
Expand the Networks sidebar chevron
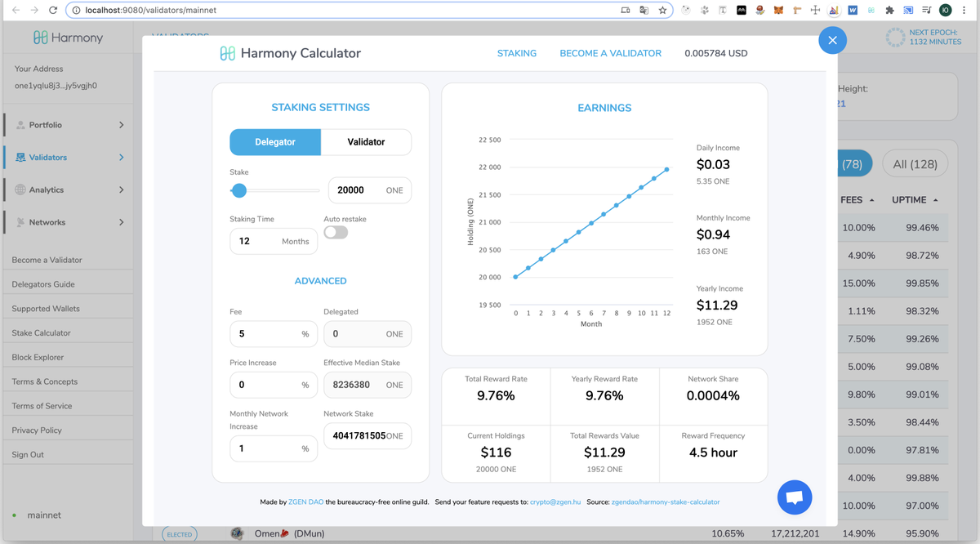point(122,222)
